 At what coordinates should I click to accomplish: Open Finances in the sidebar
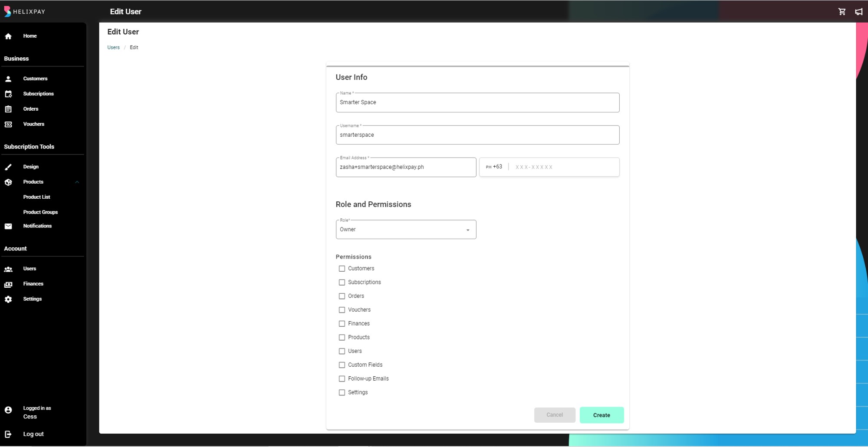pyautogui.click(x=33, y=284)
